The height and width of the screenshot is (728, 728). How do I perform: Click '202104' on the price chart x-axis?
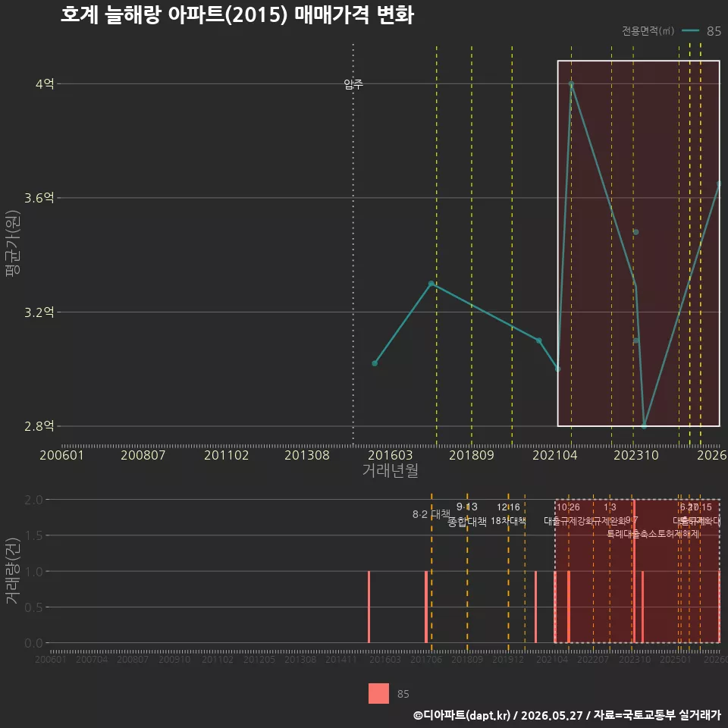point(555,455)
